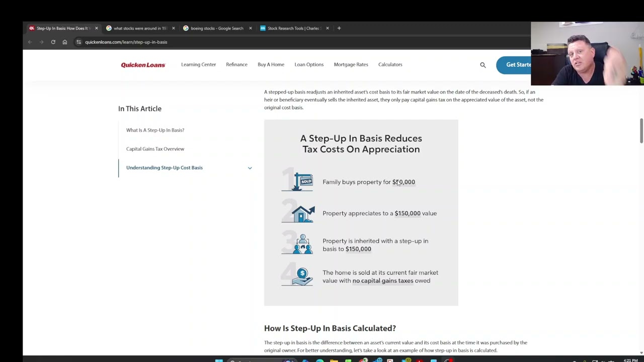Open the Learning Center menu

point(198,64)
